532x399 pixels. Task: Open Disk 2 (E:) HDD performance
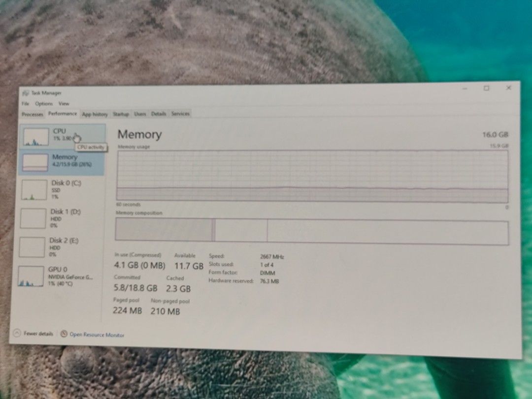[x=60, y=247]
